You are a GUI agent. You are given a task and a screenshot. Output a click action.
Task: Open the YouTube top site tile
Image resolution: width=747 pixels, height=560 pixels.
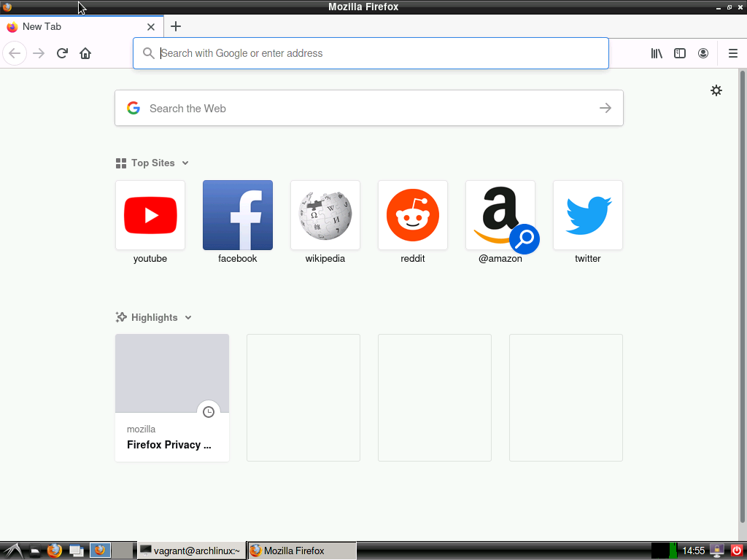pyautogui.click(x=150, y=216)
